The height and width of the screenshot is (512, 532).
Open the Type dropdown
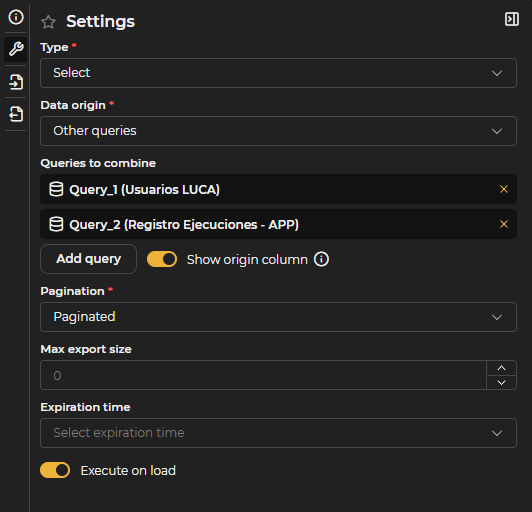tap(278, 73)
